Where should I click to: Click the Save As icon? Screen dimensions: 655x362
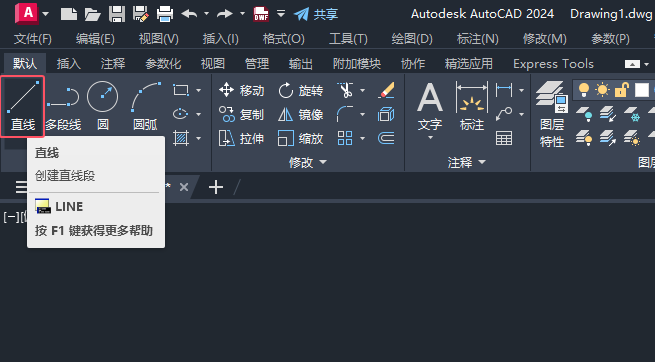tap(141, 14)
